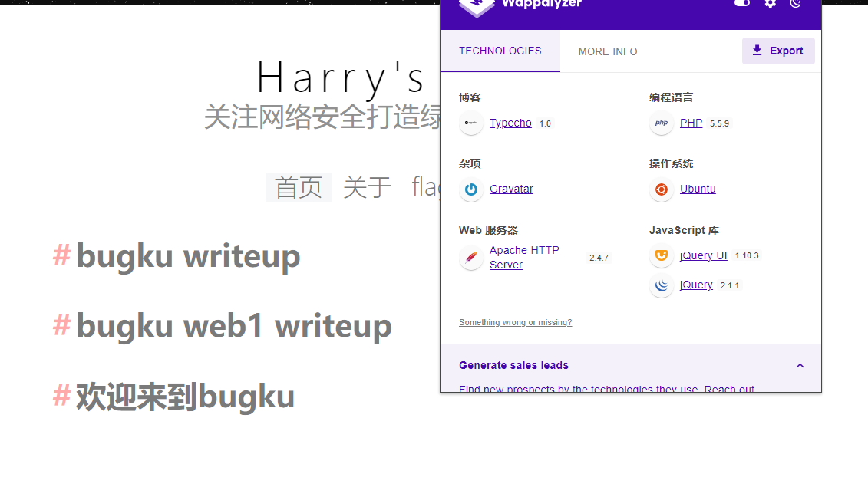Toggle dark mode moon icon

(796, 3)
